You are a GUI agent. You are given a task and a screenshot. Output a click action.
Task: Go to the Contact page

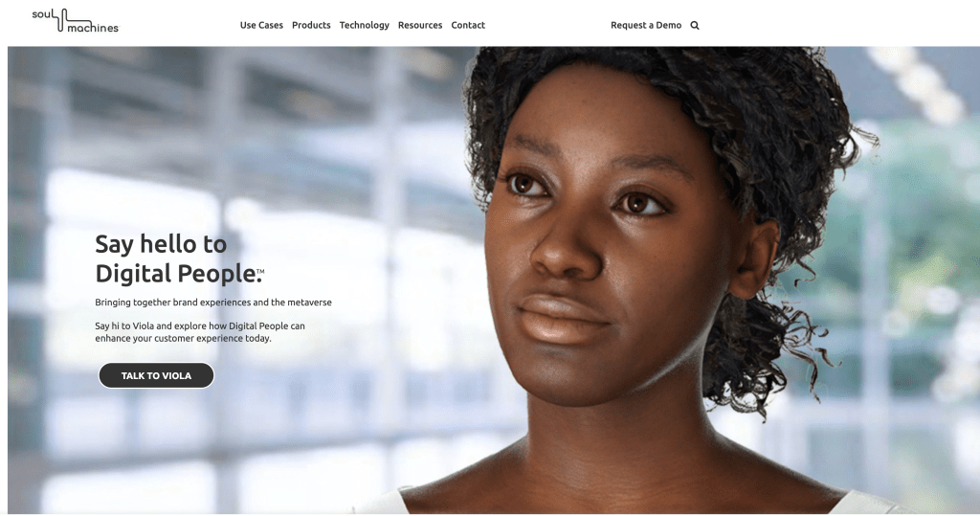pos(468,25)
